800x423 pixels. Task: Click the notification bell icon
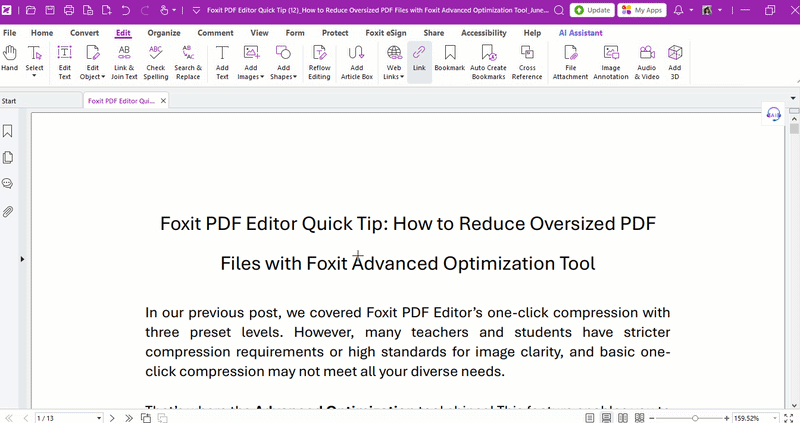pyautogui.click(x=679, y=10)
